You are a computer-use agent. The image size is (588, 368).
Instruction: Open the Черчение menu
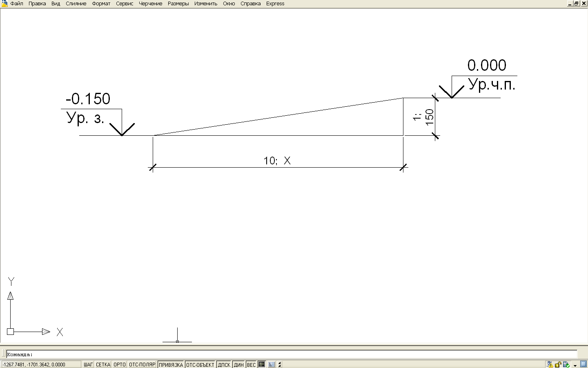point(151,4)
